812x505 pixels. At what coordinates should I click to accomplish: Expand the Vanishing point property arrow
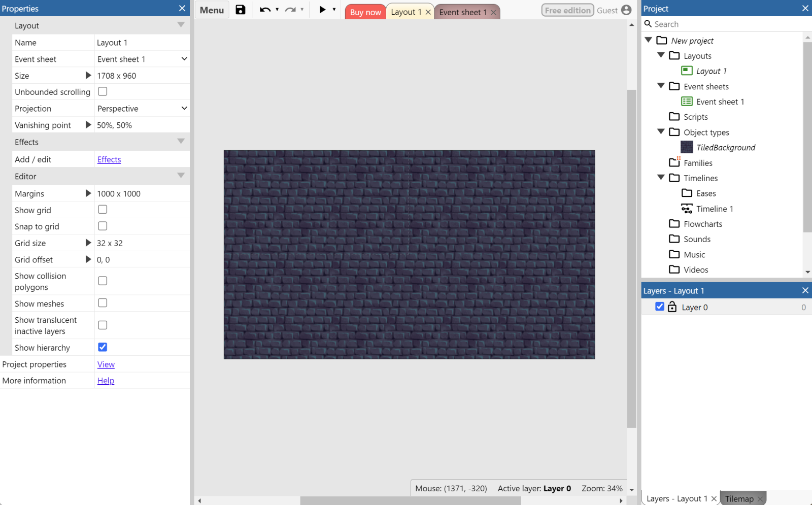pos(88,125)
